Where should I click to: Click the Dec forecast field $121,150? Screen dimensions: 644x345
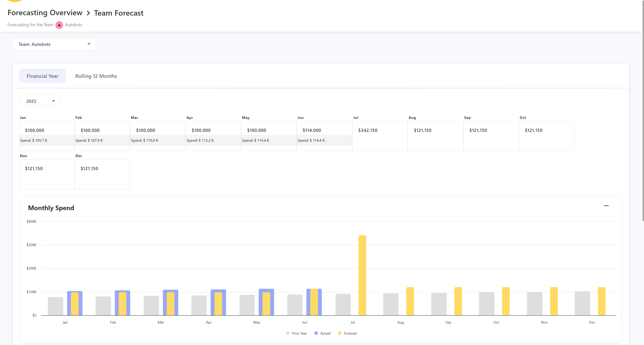pos(89,168)
